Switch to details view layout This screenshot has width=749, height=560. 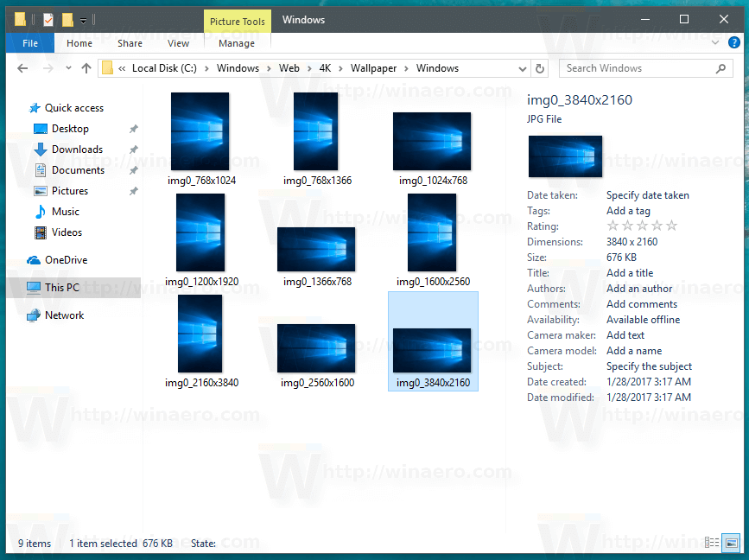coord(712,543)
